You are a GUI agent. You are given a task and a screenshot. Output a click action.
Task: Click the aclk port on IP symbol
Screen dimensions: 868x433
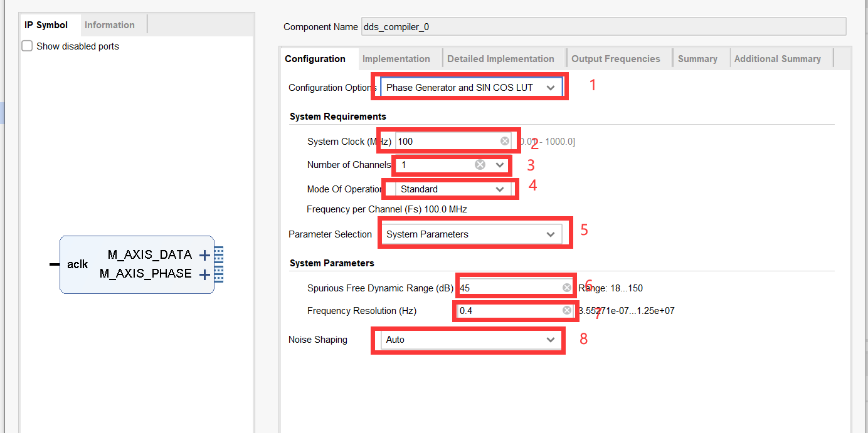[77, 264]
